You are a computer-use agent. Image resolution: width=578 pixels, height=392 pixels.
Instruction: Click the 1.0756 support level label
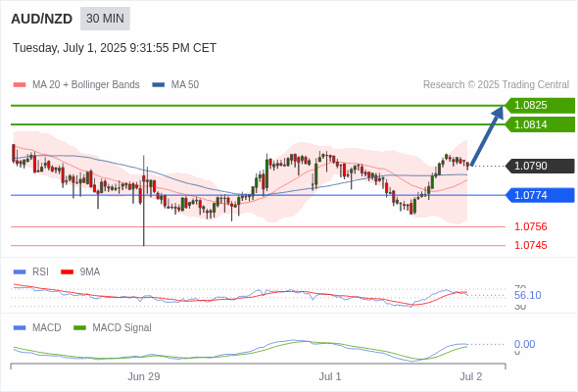click(530, 226)
